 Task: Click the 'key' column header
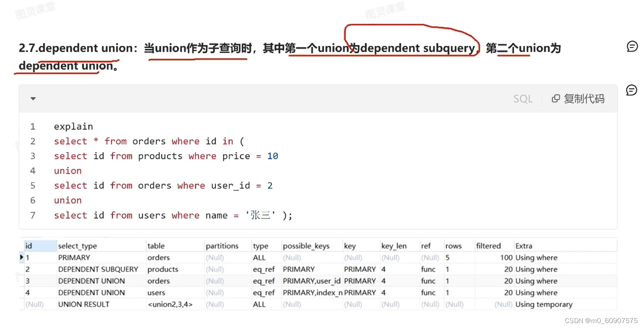[x=361, y=246]
